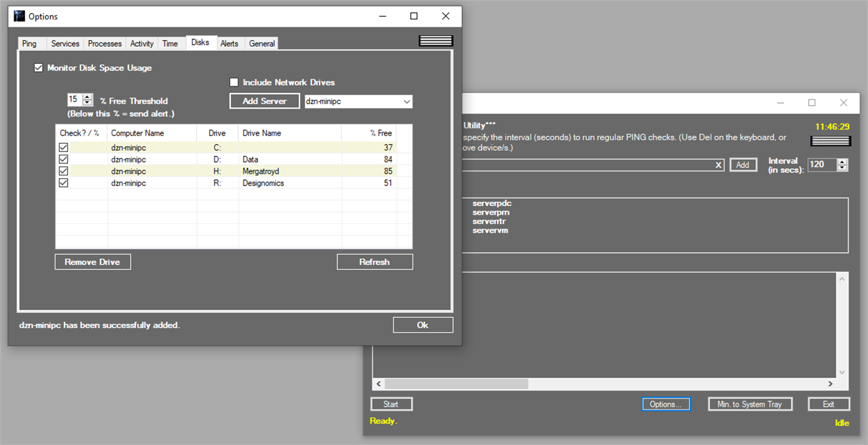Image resolution: width=868 pixels, height=445 pixels.
Task: Uncheck the C: drive row checkbox
Action: [63, 148]
